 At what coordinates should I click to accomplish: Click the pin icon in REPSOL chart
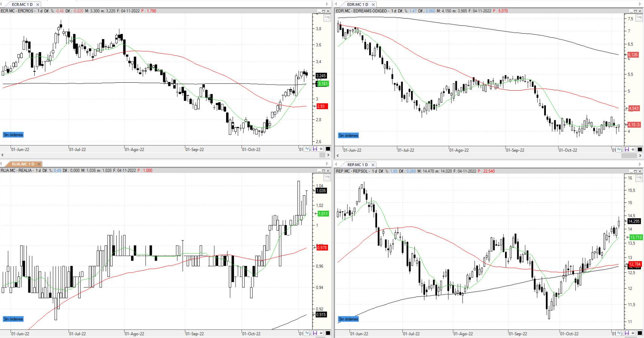[x=633, y=333]
